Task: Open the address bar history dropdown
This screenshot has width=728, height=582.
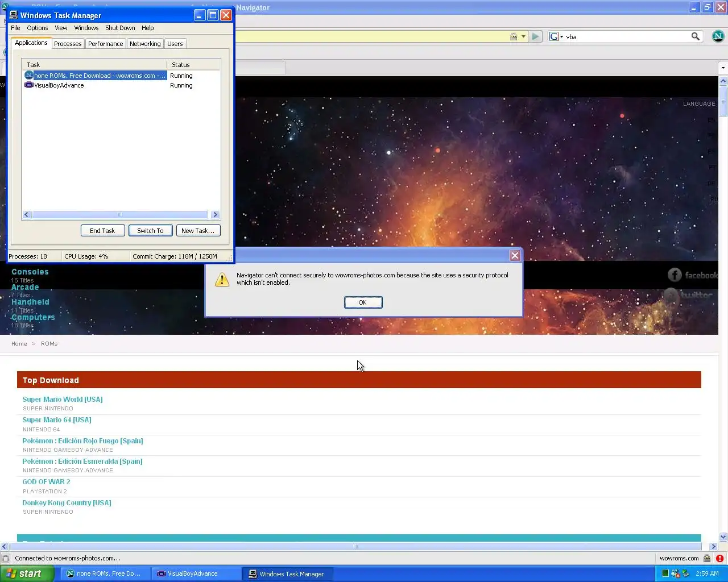Action: (x=523, y=36)
